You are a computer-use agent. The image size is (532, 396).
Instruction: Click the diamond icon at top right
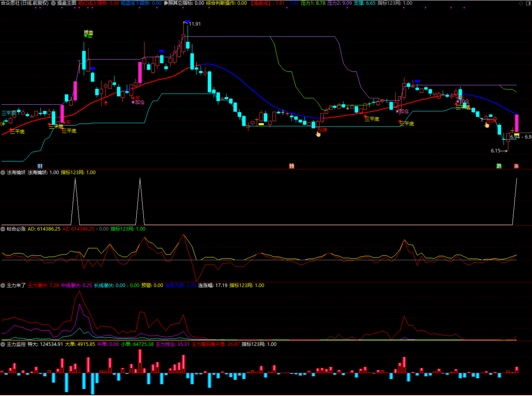tap(521, 3)
